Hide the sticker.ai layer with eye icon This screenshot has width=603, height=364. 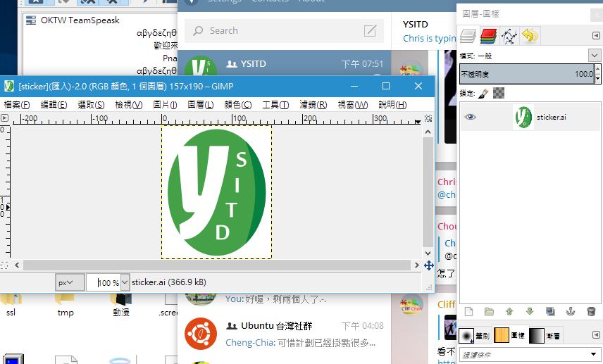click(x=470, y=117)
